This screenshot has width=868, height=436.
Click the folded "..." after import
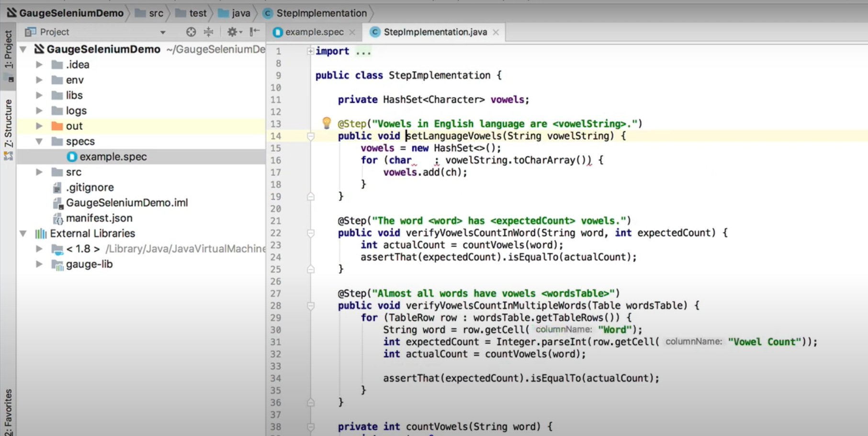point(363,51)
